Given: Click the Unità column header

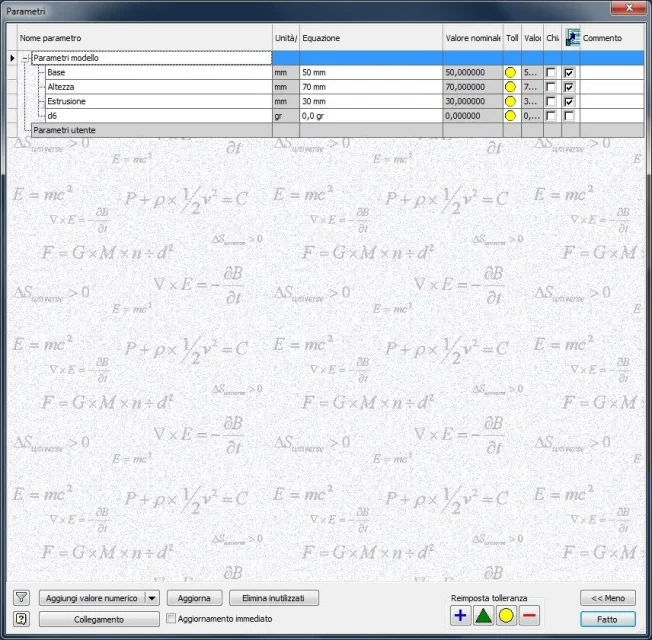Looking at the screenshot, I should pos(286,38).
